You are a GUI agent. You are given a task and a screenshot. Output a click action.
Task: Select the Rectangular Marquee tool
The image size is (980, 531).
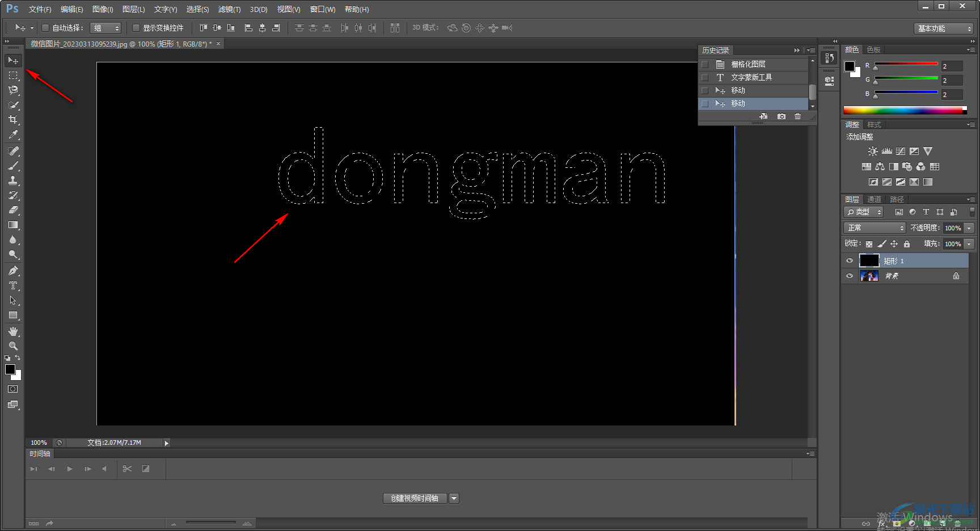pos(13,75)
